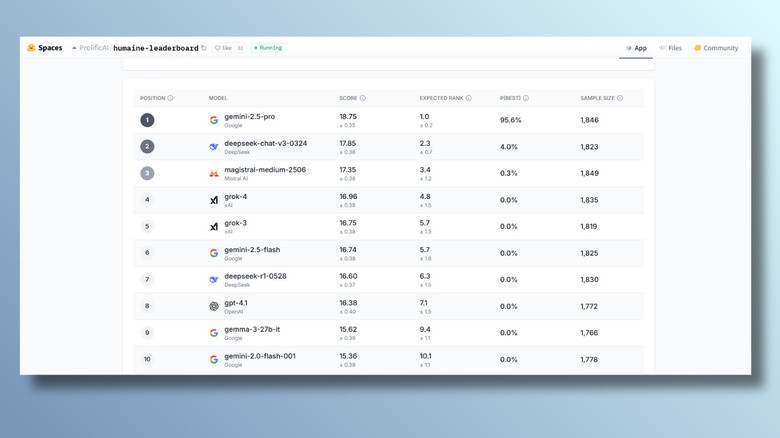
Task: Click the Running status badge
Action: (268, 48)
